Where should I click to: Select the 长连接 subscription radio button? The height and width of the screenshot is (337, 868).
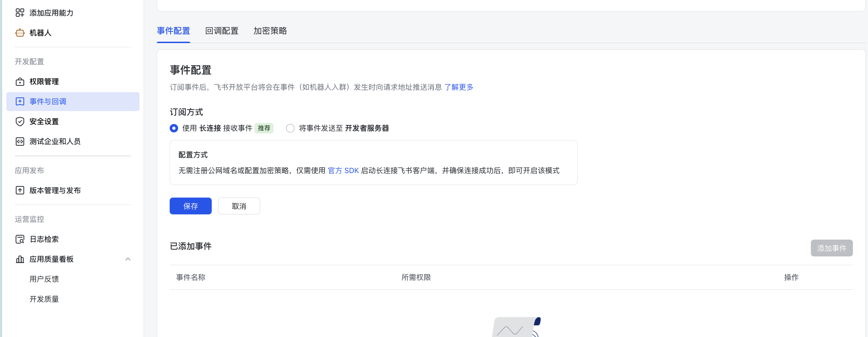[174, 128]
